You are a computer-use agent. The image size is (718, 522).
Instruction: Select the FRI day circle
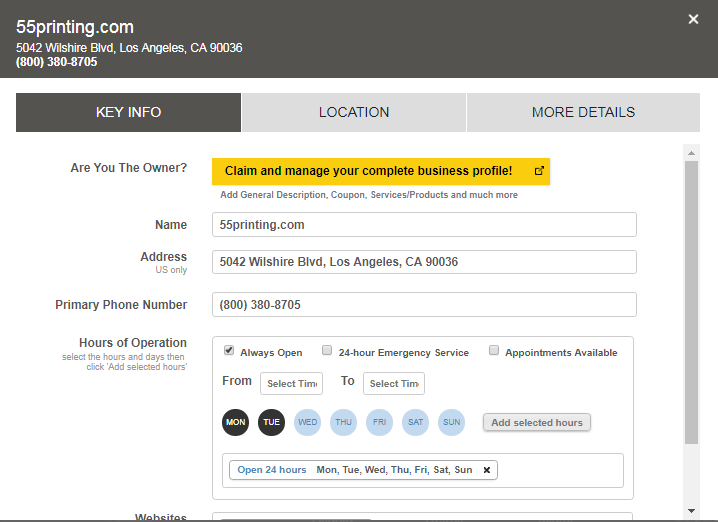pos(379,422)
